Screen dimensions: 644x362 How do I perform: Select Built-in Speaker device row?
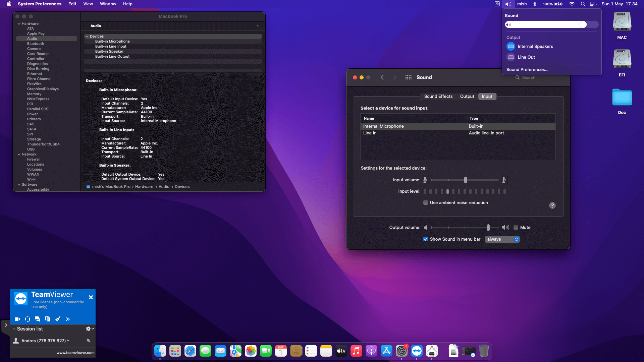173,51
